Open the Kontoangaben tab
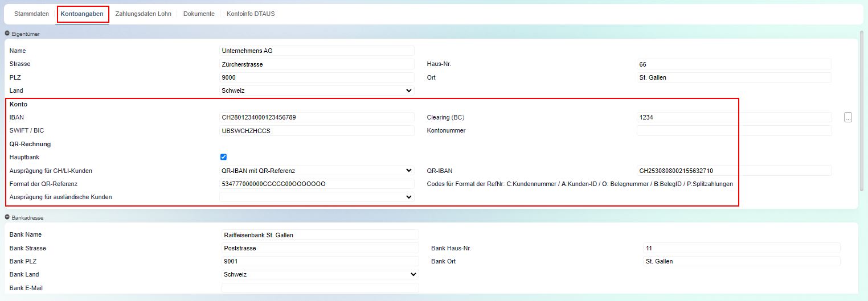This screenshot has width=868, height=301. pyautogui.click(x=83, y=14)
